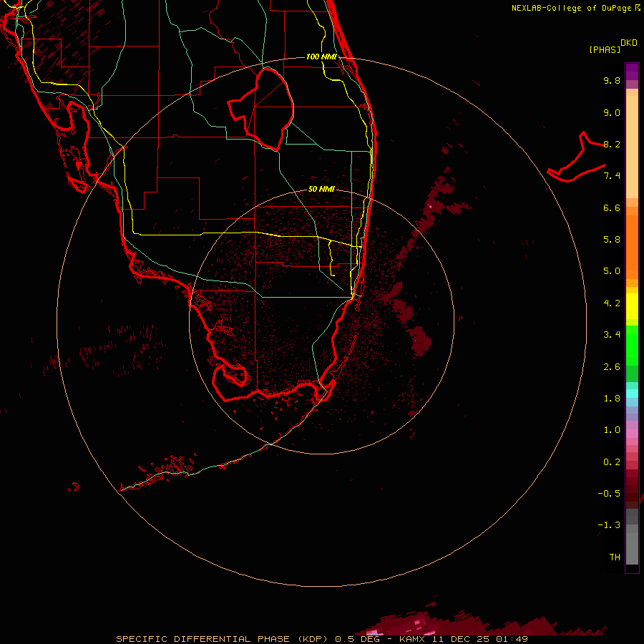644x644 pixels.
Task: Click the purple top segment of the color scale
Action: tap(632, 72)
